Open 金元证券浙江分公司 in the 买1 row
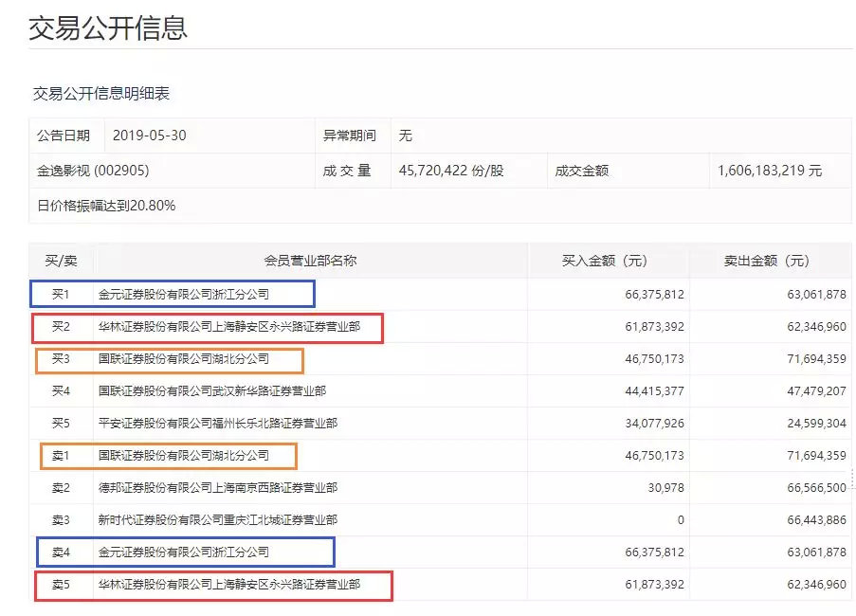The image size is (856, 616). pyautogui.click(x=184, y=295)
